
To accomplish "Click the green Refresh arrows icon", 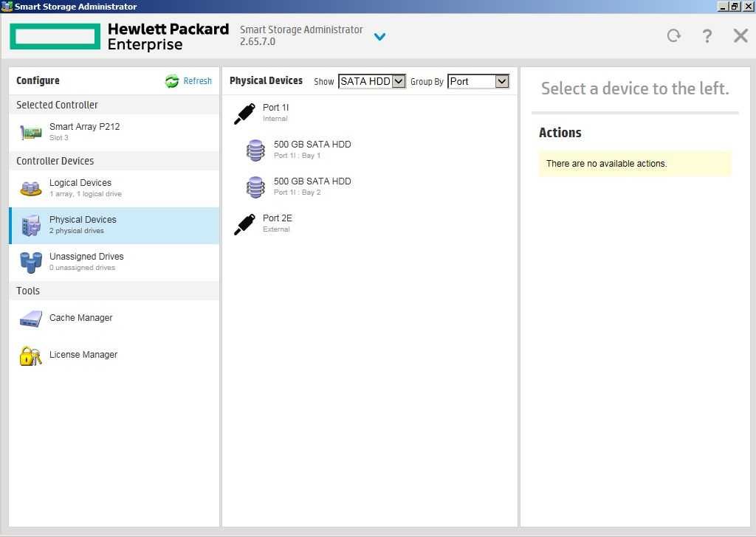I will tap(171, 81).
